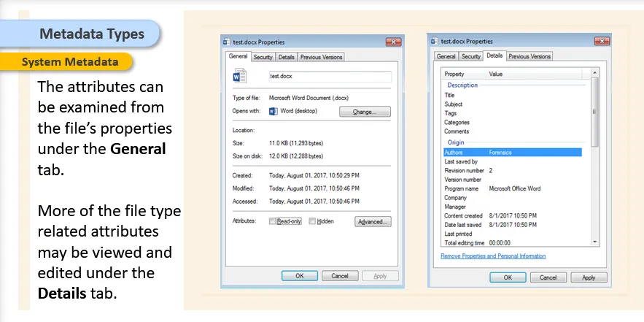Click the test.docx filename text field
Viewport: 644px width, 322px height.
click(x=330, y=77)
